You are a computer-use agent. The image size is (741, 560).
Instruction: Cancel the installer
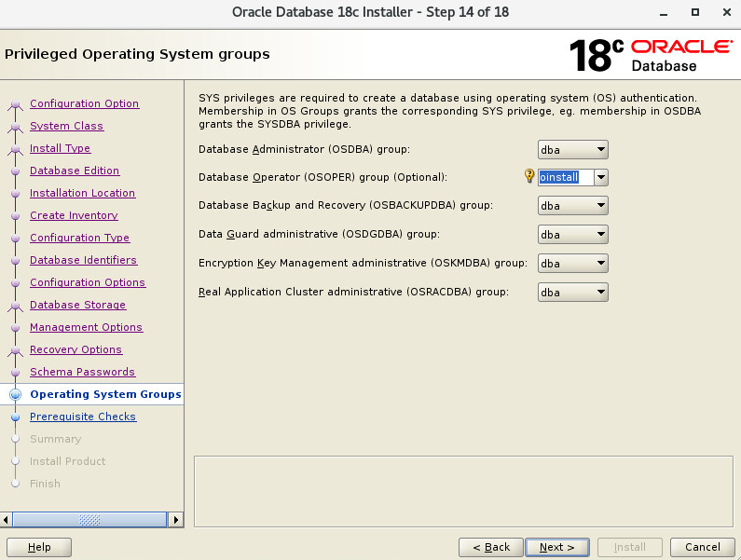[x=703, y=547]
